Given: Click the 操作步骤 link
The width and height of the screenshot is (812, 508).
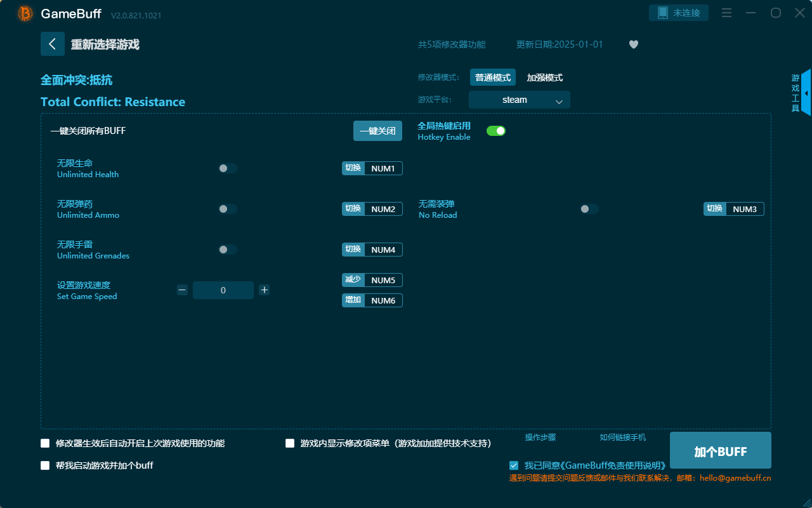Looking at the screenshot, I should tap(540, 437).
